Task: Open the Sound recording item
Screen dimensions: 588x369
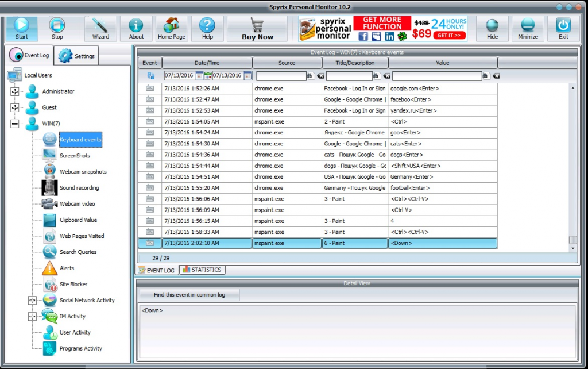Action: point(79,188)
